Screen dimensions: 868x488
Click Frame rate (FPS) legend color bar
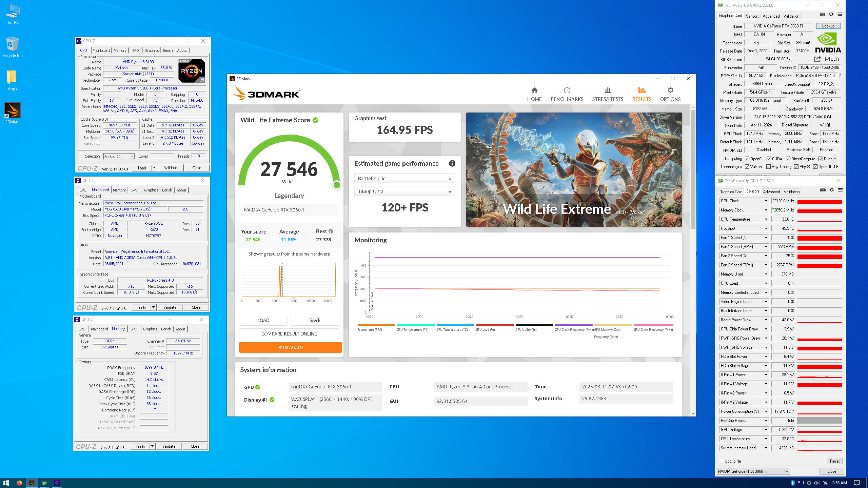(376, 325)
